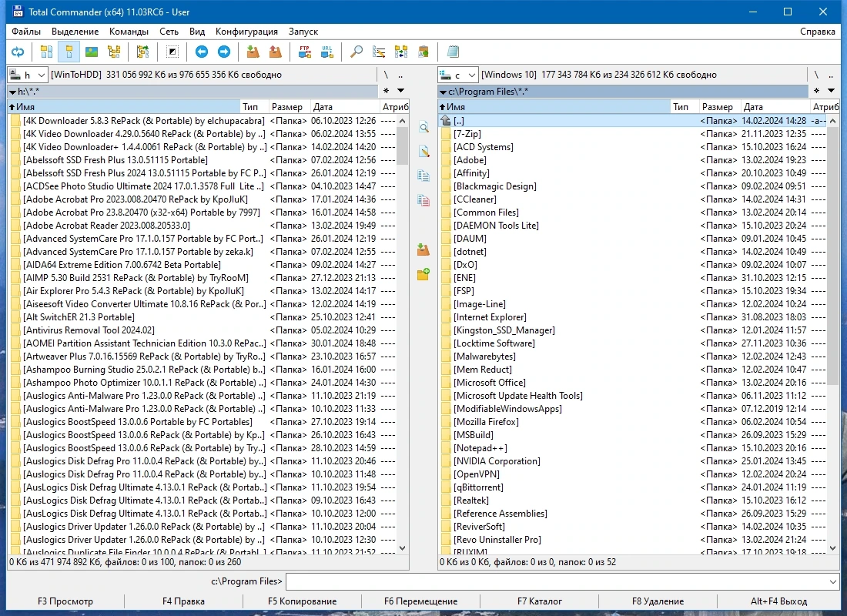The width and height of the screenshot is (847, 616).
Task: Switch to brief file names view
Action: [x=47, y=52]
